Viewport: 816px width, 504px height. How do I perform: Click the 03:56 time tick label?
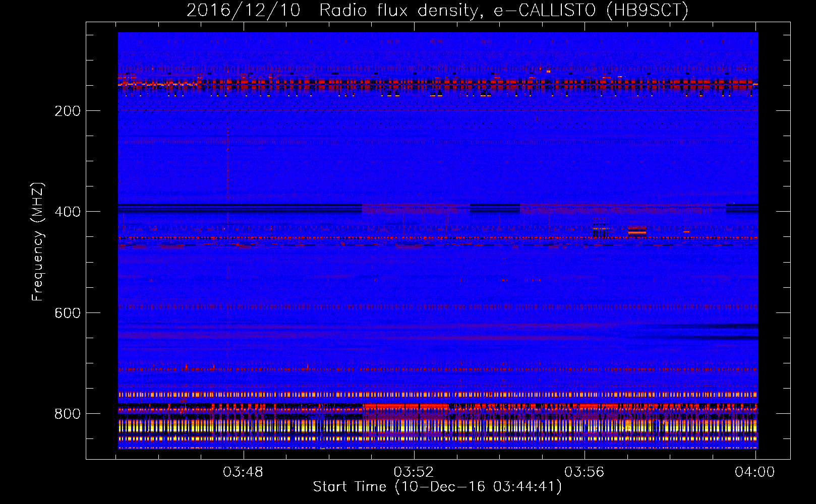click(584, 472)
